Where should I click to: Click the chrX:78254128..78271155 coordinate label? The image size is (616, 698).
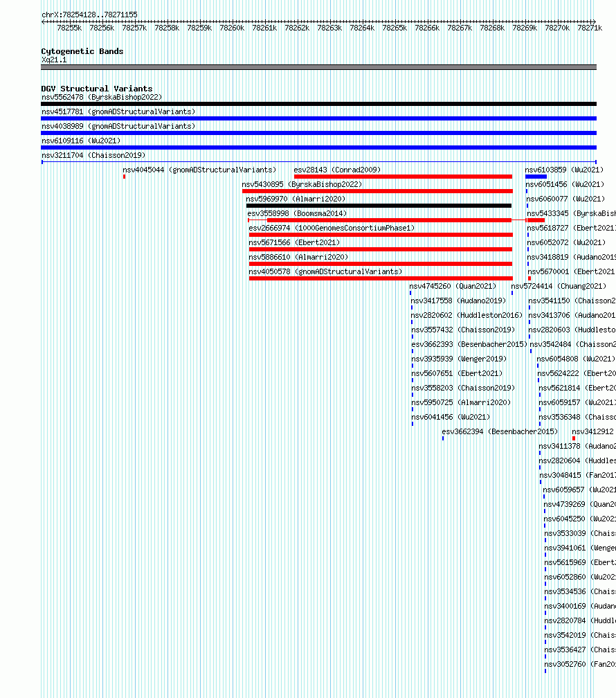pos(89,15)
